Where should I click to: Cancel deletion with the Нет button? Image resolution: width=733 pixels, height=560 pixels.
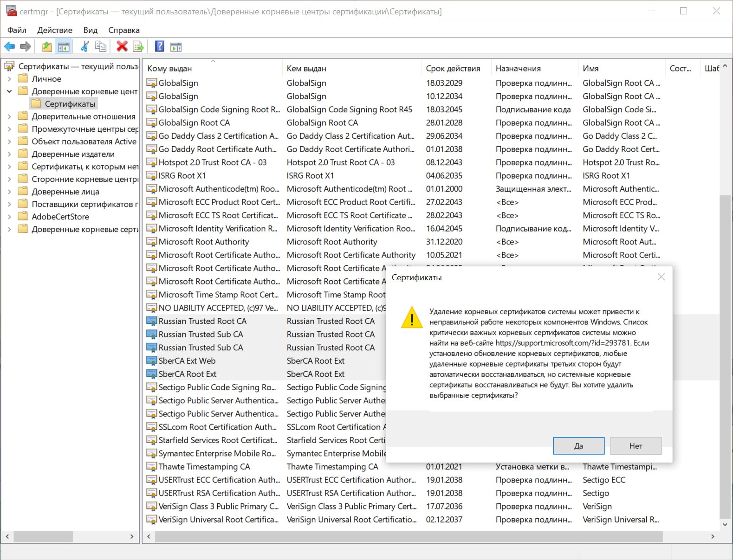click(x=636, y=446)
